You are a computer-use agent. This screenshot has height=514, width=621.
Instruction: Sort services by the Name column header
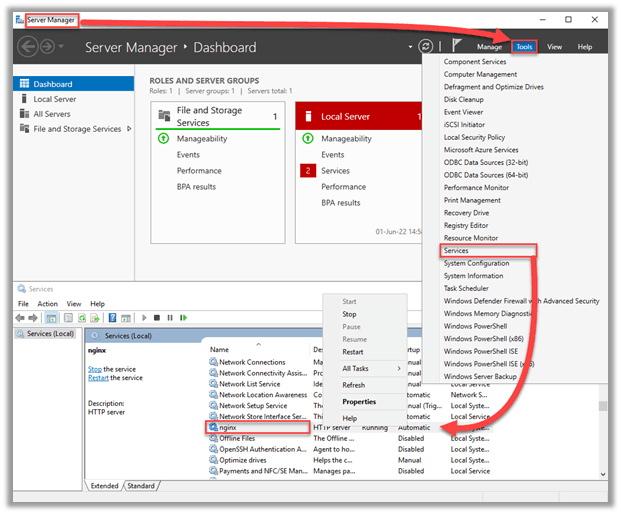coord(219,349)
